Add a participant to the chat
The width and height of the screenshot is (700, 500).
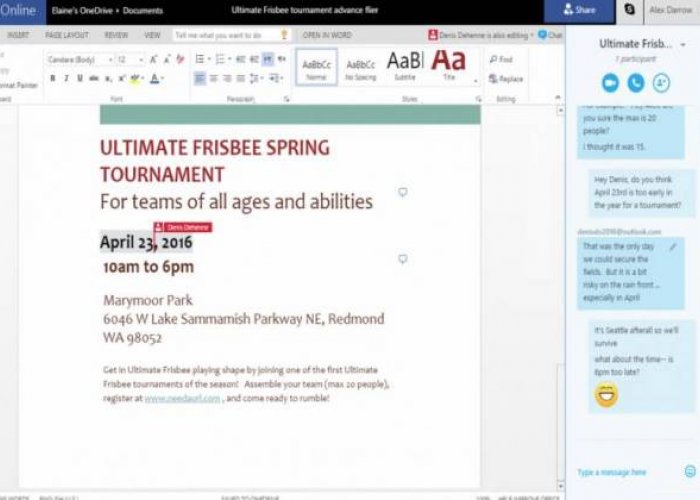(660, 83)
